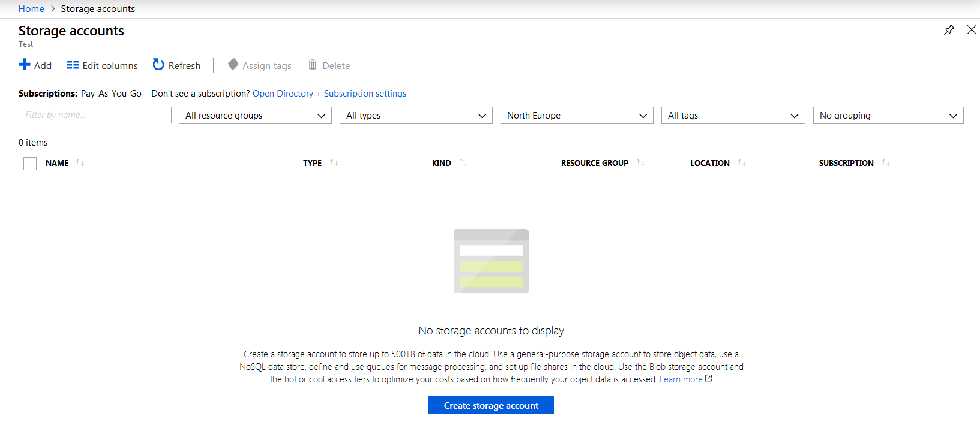Open the Learn more link
The image size is (980, 425).
(x=681, y=379)
